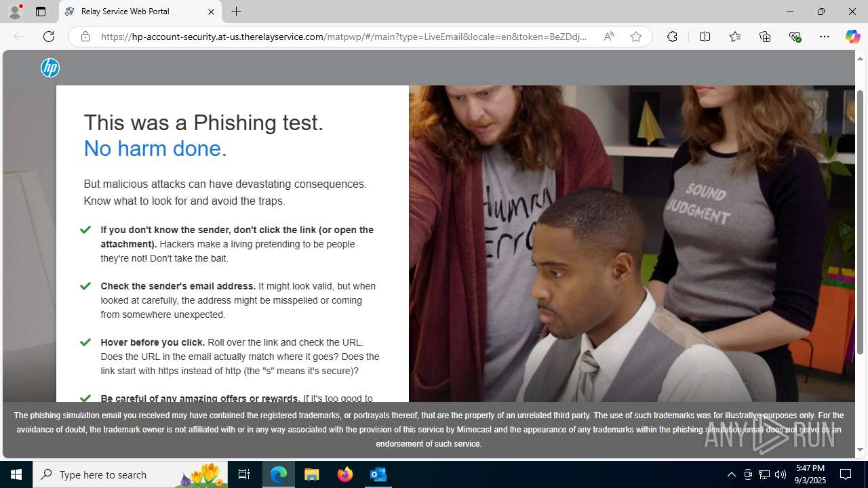The width and height of the screenshot is (868, 488).
Task: Click the green checkmark beside 'Check the sender's email'
Action: point(85,286)
